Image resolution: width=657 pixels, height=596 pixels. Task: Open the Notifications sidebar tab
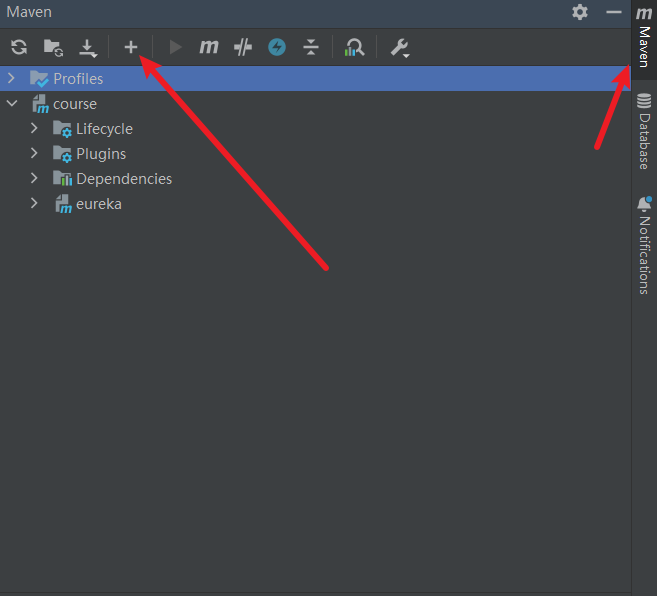coord(644,246)
